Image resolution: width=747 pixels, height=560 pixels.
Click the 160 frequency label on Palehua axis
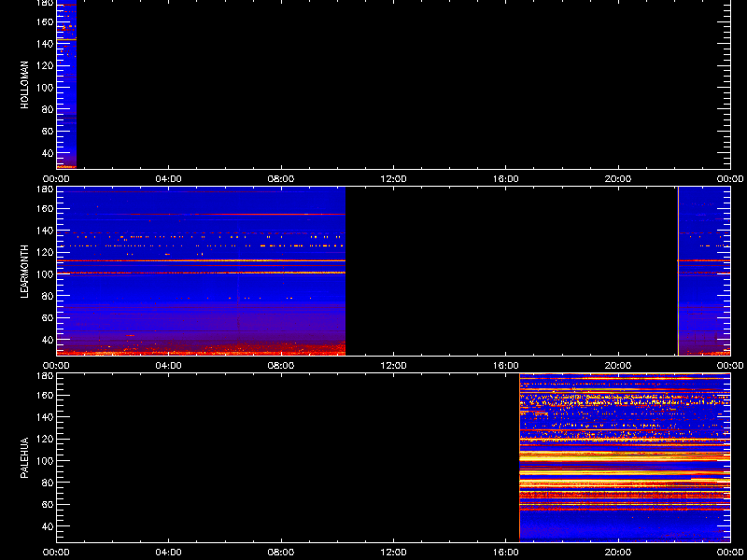[x=45, y=395]
